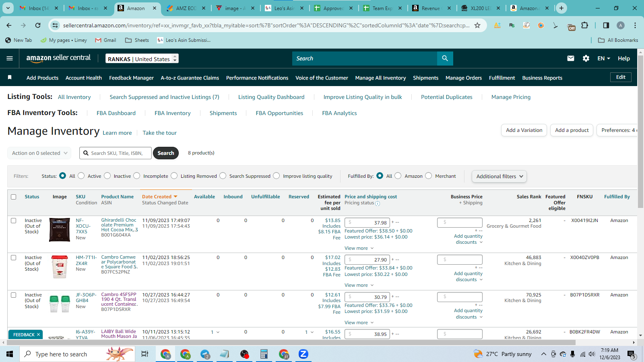Open the messages envelope icon
Screen dimensions: 644x362
click(571, 58)
